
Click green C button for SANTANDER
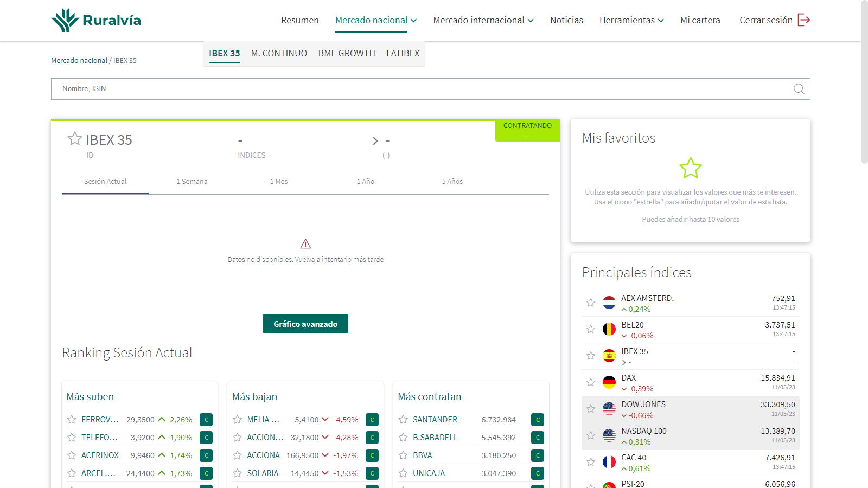(x=538, y=420)
